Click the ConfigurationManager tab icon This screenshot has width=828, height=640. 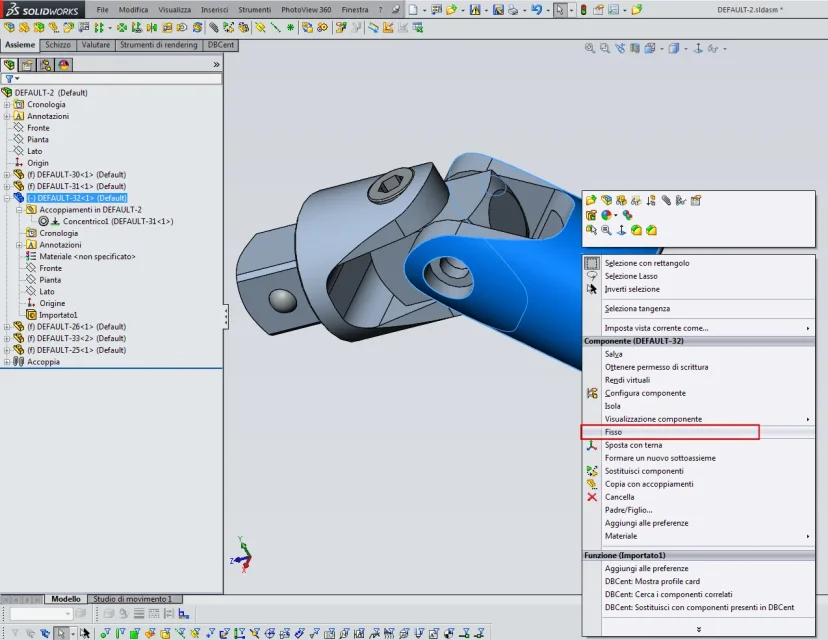tap(46, 65)
